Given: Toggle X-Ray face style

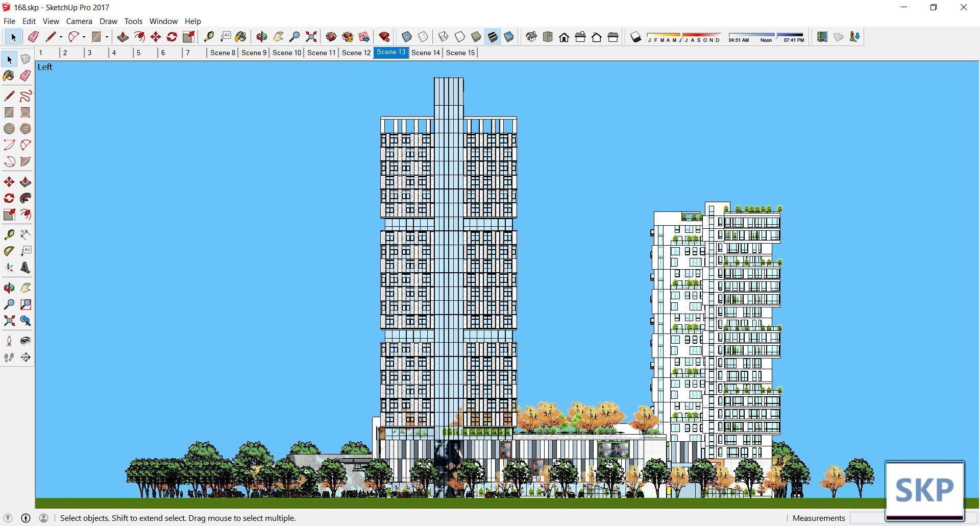Looking at the screenshot, I should (x=407, y=37).
